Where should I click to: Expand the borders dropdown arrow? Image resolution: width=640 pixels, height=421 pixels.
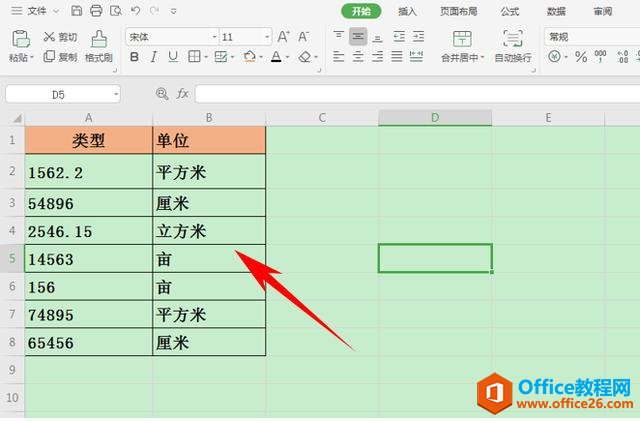tap(206, 57)
